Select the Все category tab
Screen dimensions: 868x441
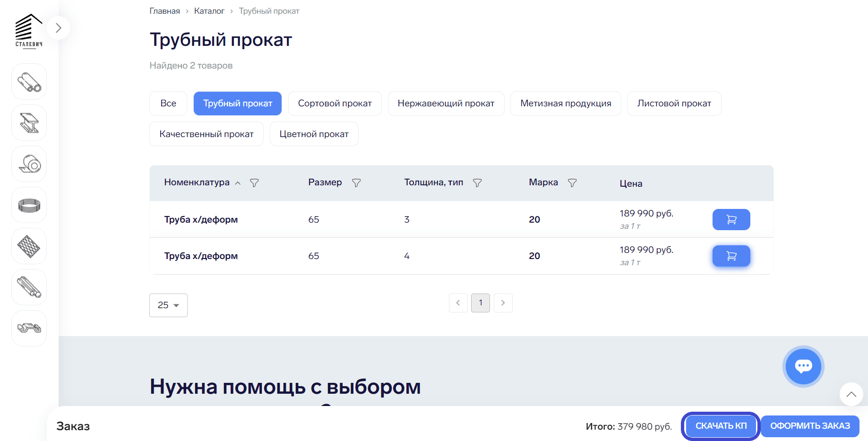click(x=168, y=104)
